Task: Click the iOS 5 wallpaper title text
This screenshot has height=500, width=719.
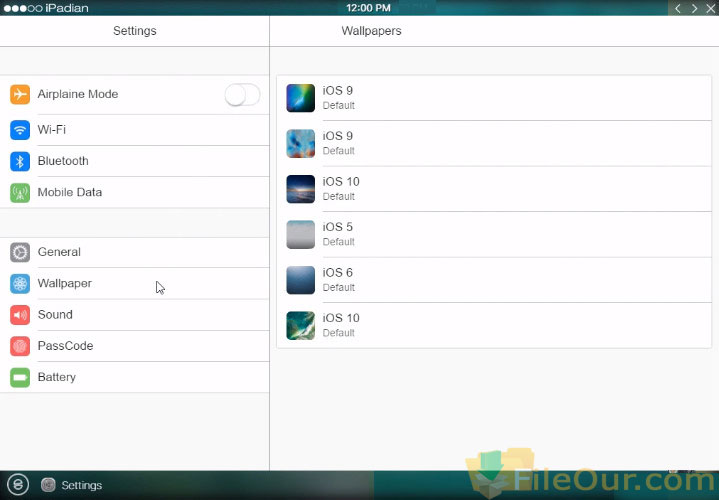Action: pos(337,227)
